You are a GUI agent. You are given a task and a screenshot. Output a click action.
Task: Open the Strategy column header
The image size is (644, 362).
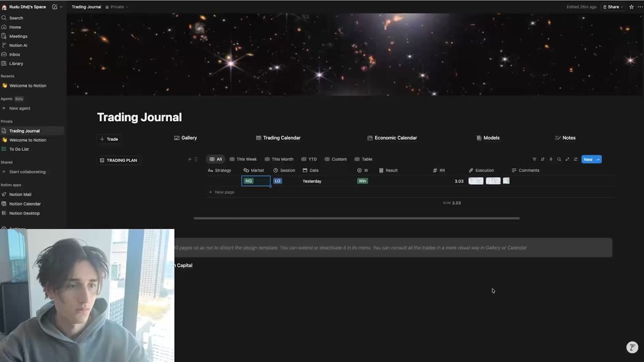(x=219, y=170)
